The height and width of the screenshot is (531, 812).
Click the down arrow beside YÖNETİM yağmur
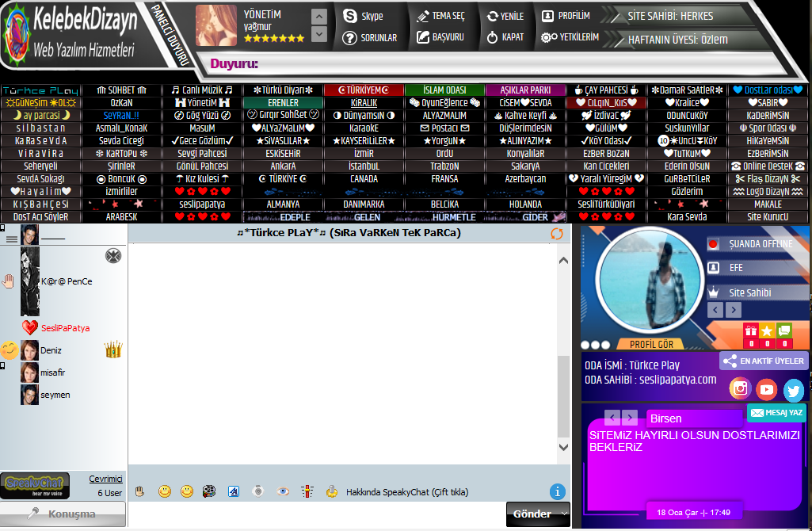(318, 34)
